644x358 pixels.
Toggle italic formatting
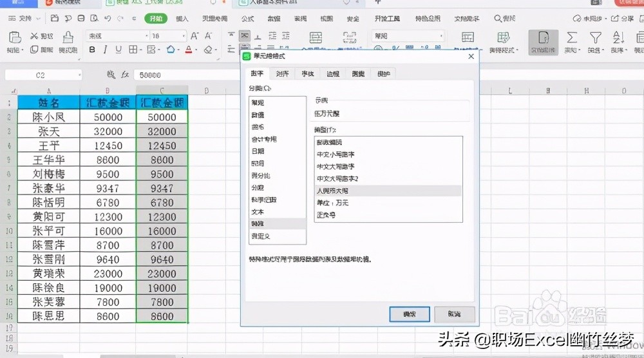[x=105, y=50]
